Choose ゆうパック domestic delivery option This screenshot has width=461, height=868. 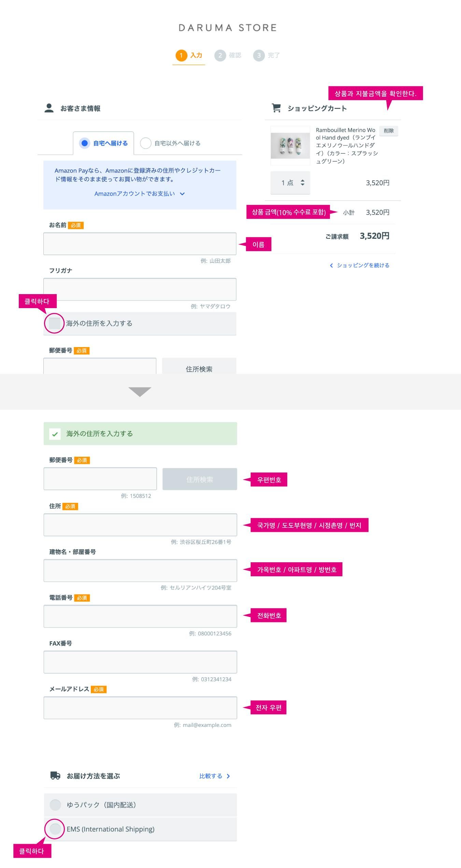coord(55,804)
